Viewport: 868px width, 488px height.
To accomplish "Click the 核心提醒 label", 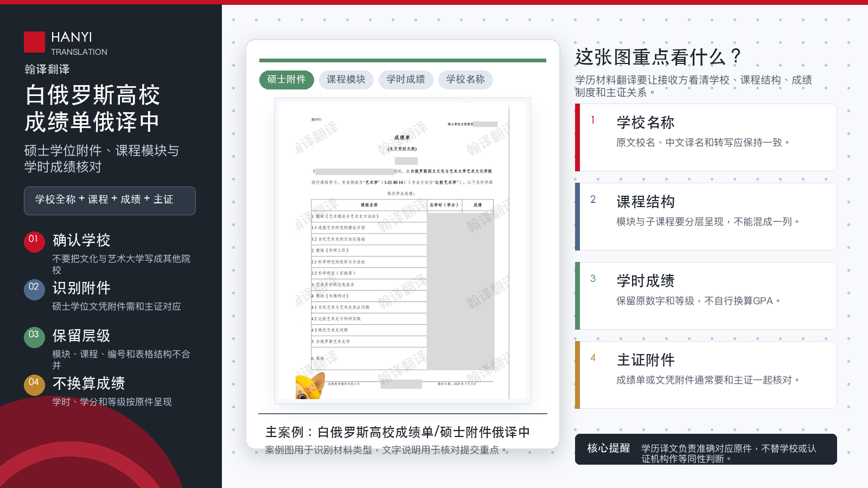I will coord(609,448).
